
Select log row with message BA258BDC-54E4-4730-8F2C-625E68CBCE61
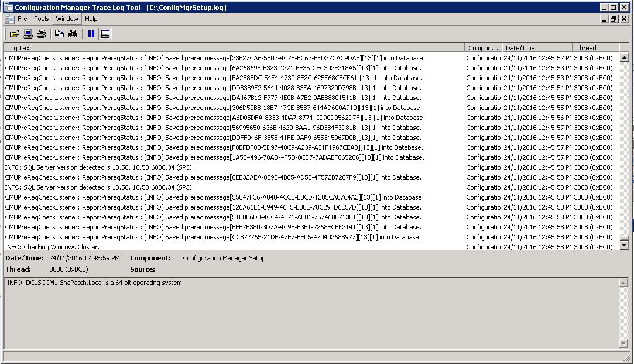(312, 78)
